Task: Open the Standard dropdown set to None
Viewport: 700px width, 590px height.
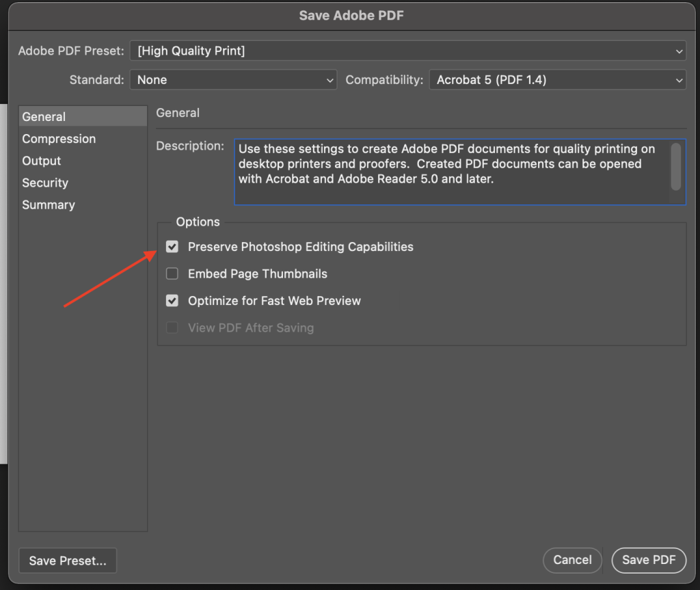Action: coord(233,80)
